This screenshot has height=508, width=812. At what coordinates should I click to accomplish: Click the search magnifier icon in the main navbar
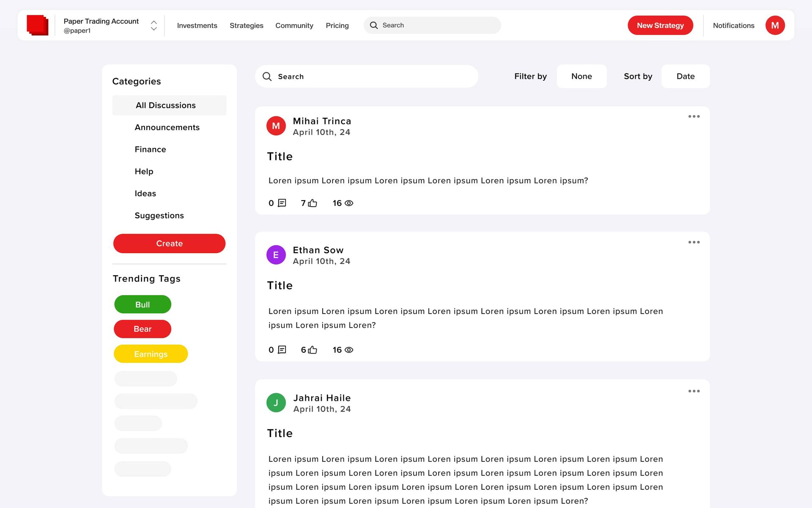(375, 25)
